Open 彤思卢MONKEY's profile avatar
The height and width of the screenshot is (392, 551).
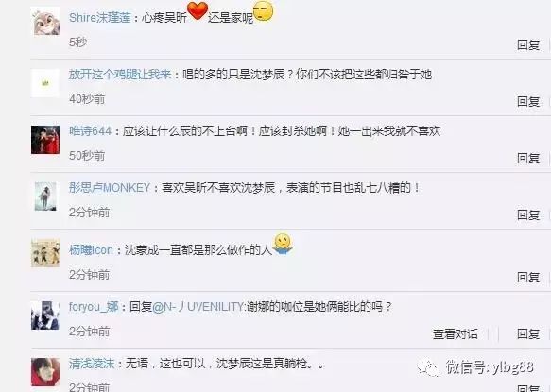[x=45, y=196]
